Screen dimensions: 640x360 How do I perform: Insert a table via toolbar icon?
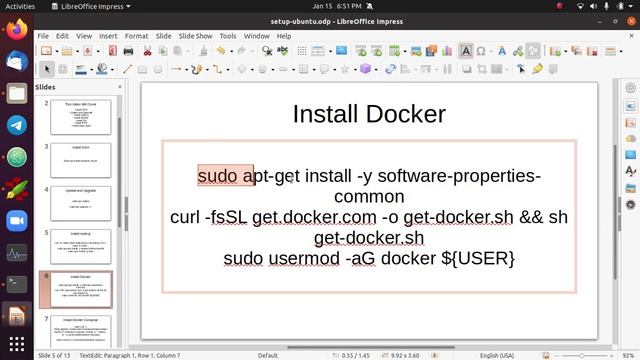394,51
